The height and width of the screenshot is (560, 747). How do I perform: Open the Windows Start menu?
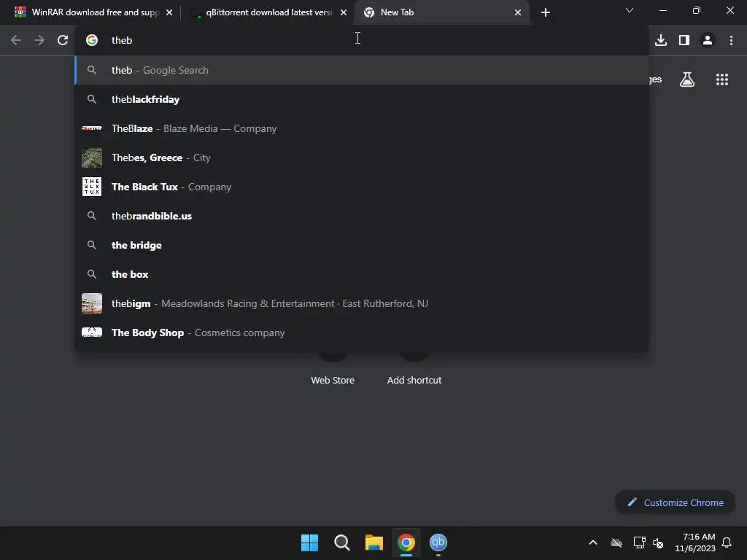[x=309, y=542]
